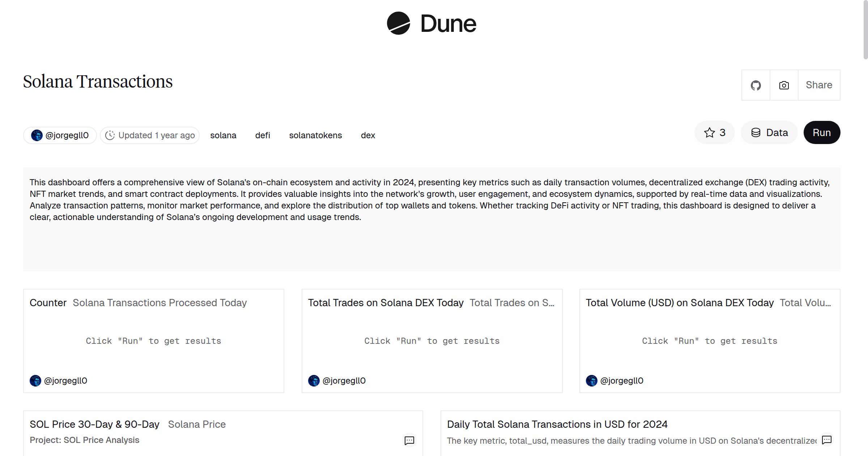868x456 pixels.
Task: Click the clock icon next to Updated timestamp
Action: point(110,135)
